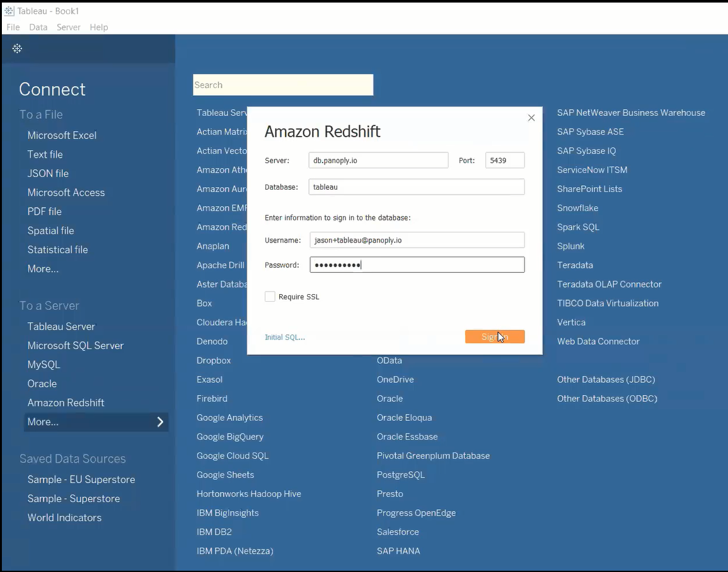Open the File menu
728x572 pixels.
click(13, 27)
